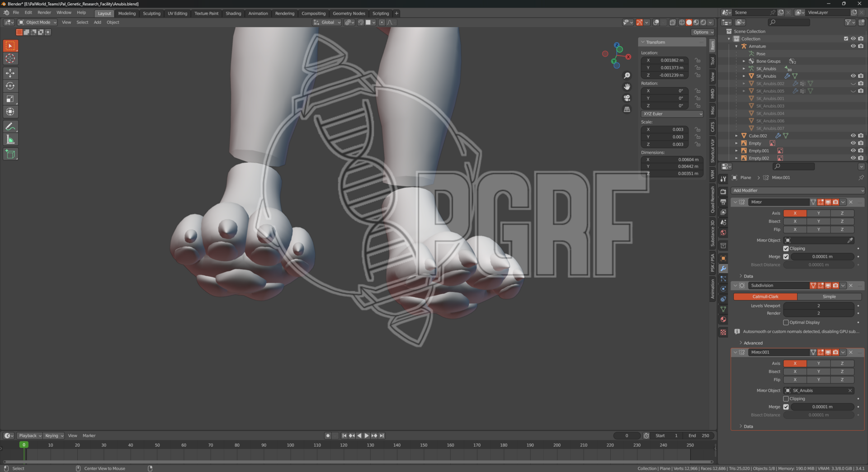868x472 pixels.
Task: Open the Object properties orange square tab
Action: [723, 258]
